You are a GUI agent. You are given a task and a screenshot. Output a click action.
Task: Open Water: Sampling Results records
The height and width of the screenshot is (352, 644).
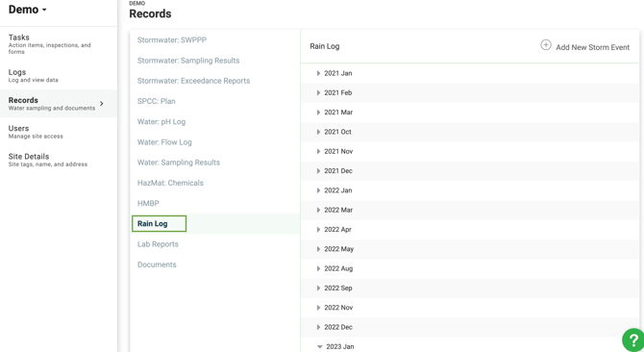178,163
